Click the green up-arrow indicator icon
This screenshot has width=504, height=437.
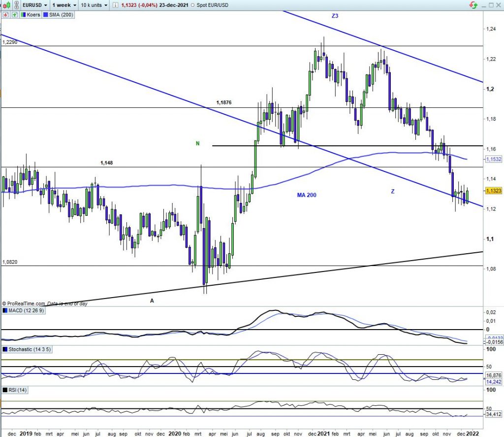14,15
